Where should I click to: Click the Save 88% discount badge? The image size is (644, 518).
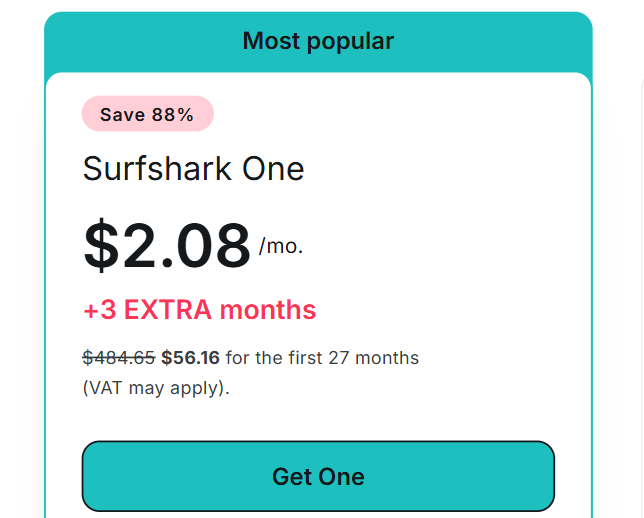click(147, 114)
